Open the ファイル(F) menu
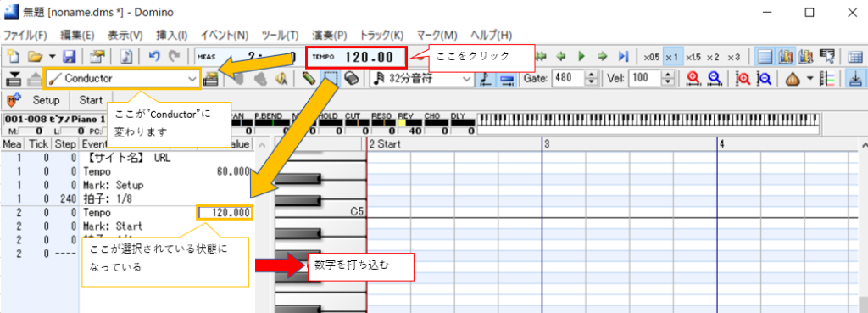868x313 pixels. 25,35
